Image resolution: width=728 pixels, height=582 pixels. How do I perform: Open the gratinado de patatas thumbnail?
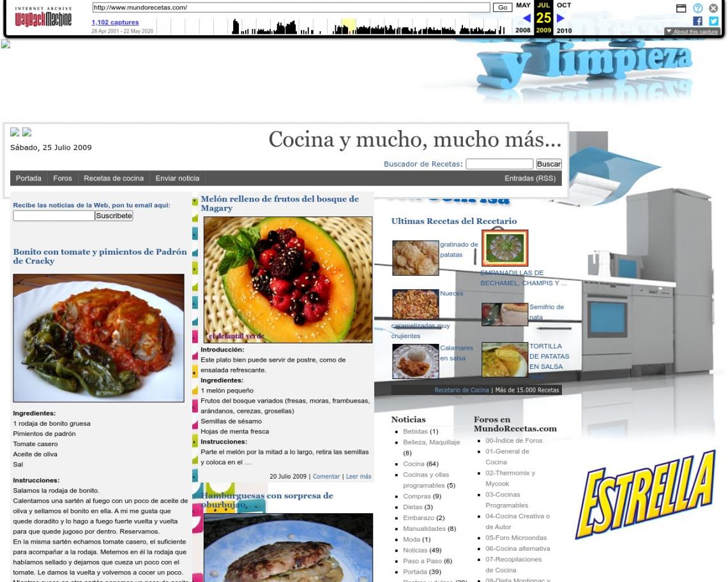416,258
